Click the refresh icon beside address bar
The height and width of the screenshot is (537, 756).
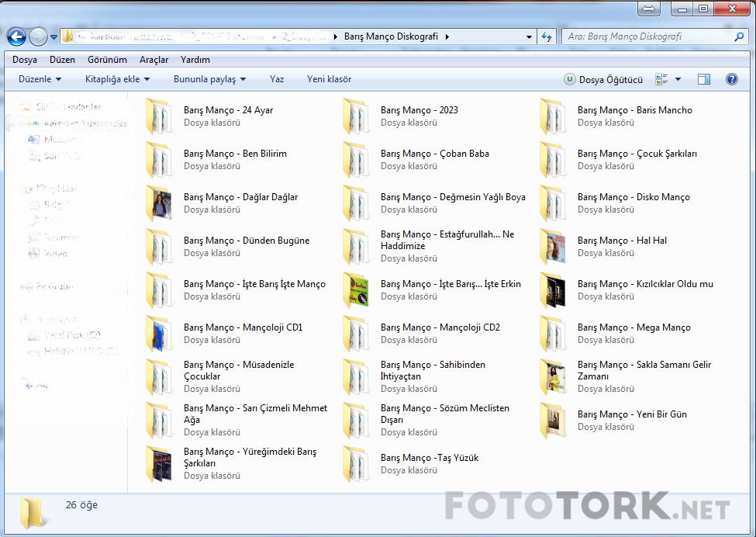coord(547,36)
